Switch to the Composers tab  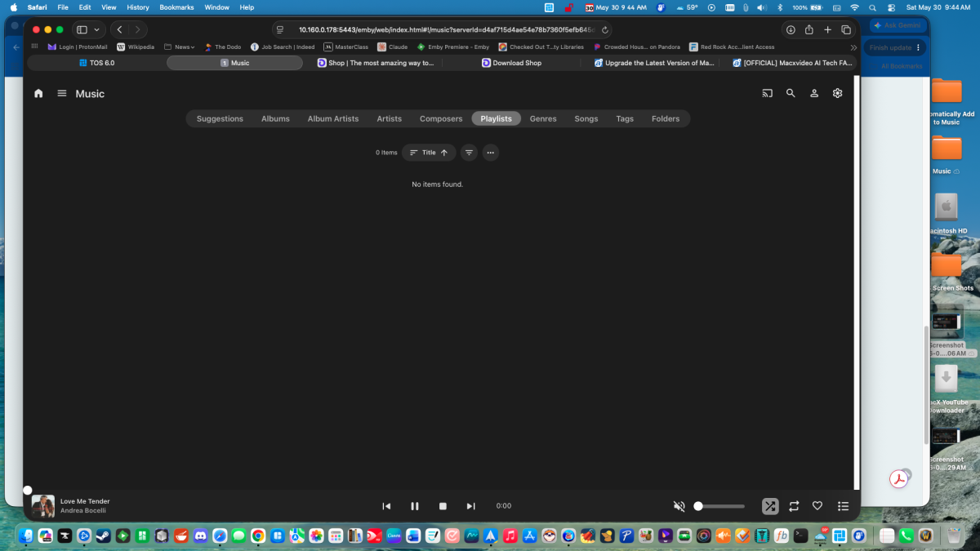pyautogui.click(x=441, y=118)
